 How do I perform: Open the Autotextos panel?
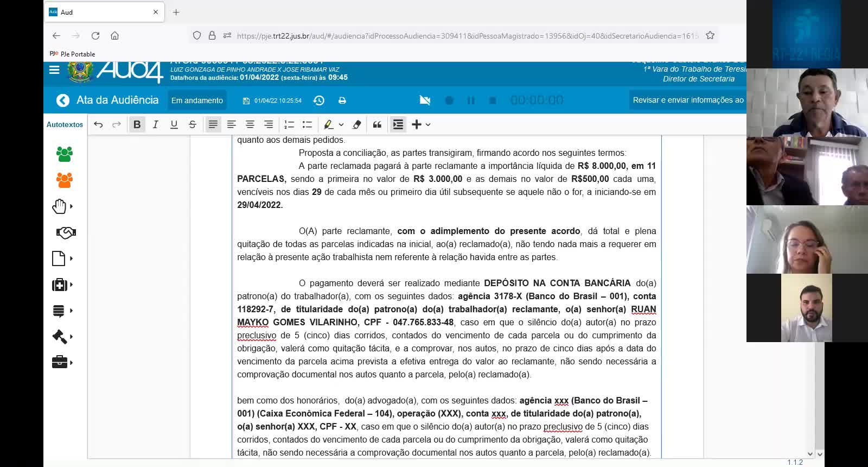click(65, 124)
